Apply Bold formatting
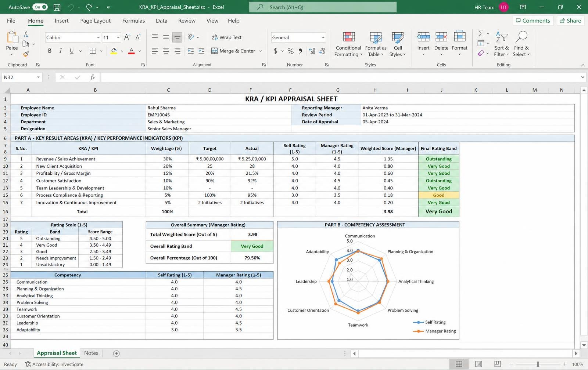 tap(50, 51)
